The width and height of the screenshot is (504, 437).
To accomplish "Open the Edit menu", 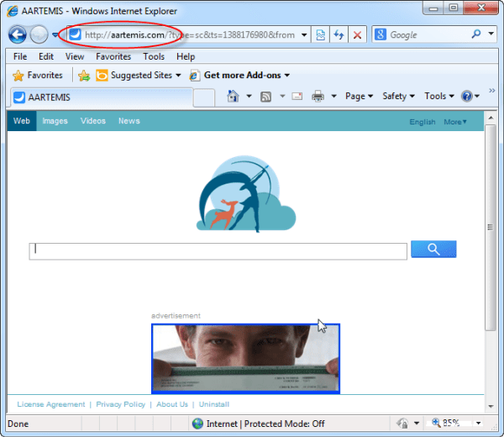I will (46, 56).
